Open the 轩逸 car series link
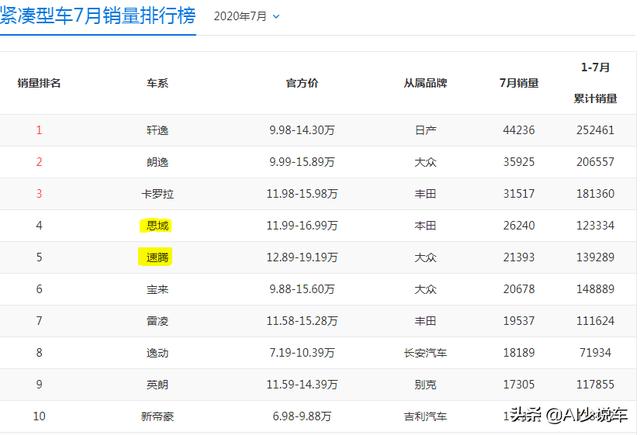640x435 pixels. (158, 130)
